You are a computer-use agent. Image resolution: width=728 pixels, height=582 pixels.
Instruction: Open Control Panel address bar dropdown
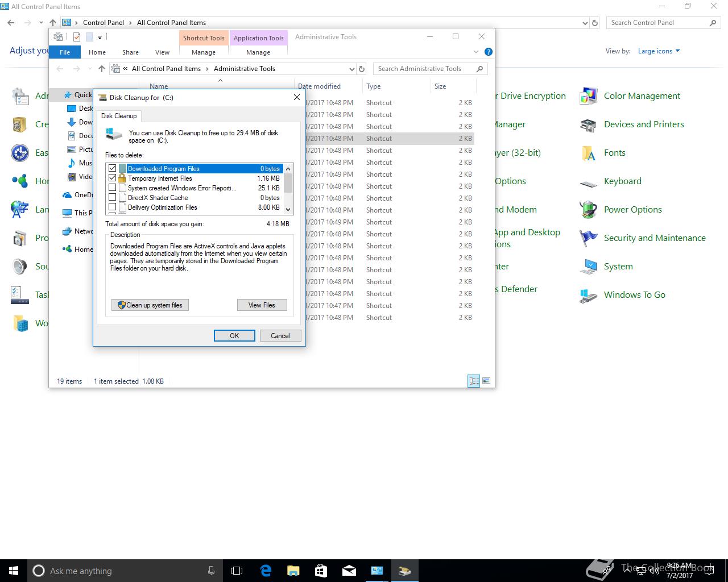(x=585, y=23)
